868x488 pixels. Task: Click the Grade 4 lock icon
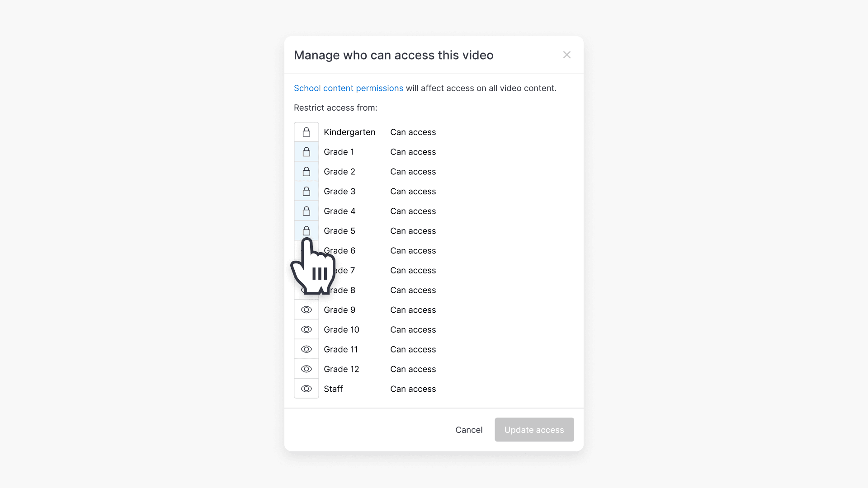306,211
